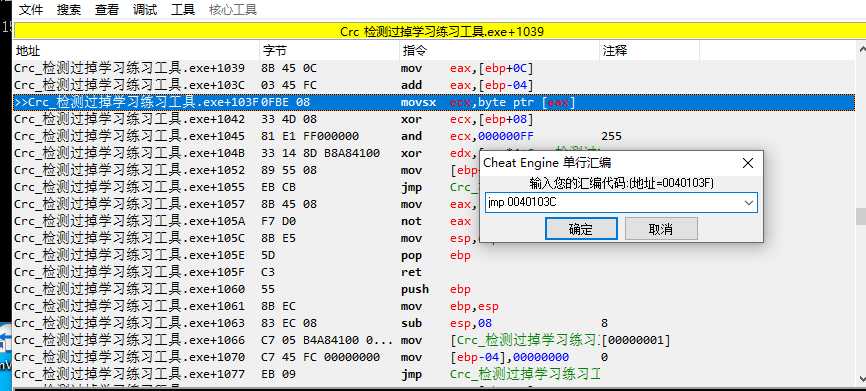Viewport: 866px width, 391px height.
Task: Select the row at exe+1042 xor ecx,[ebp+08]
Action: tap(434, 119)
